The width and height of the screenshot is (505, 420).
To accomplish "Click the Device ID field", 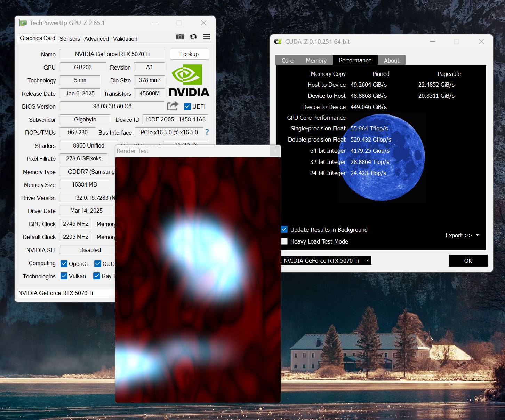I will pyautogui.click(x=175, y=119).
